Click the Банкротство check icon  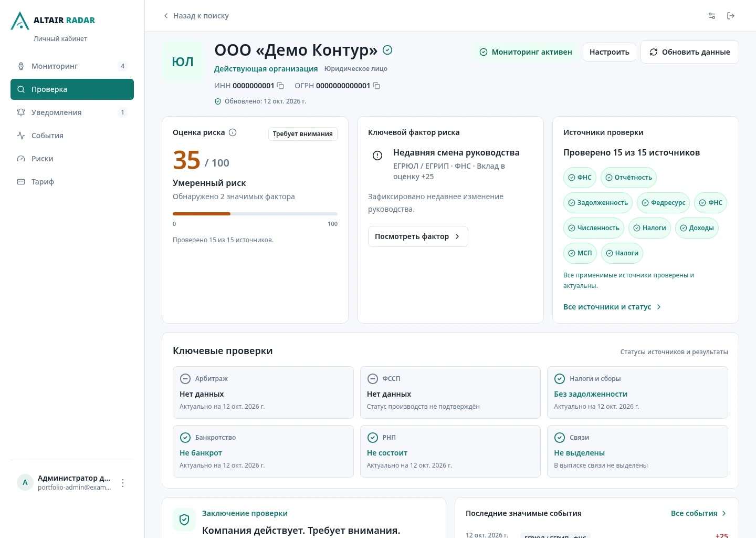(x=185, y=438)
